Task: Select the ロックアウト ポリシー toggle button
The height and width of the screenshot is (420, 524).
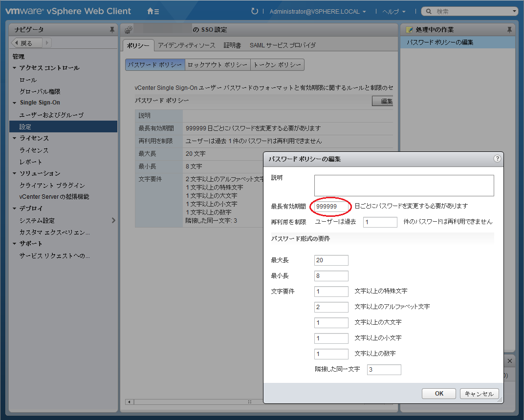Action: click(218, 64)
